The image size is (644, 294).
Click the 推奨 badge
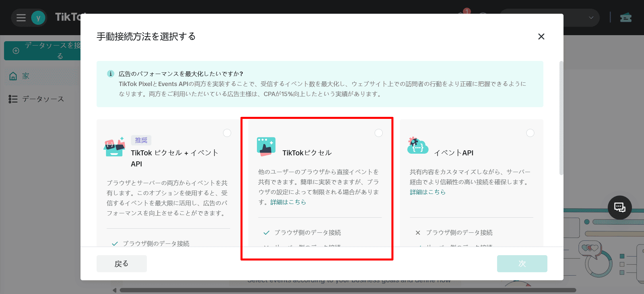(x=141, y=140)
